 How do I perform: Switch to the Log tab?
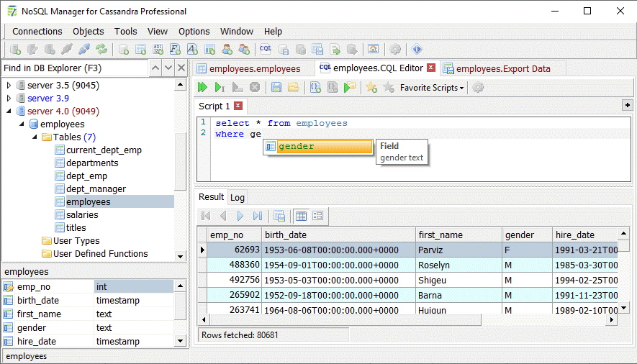tap(237, 197)
